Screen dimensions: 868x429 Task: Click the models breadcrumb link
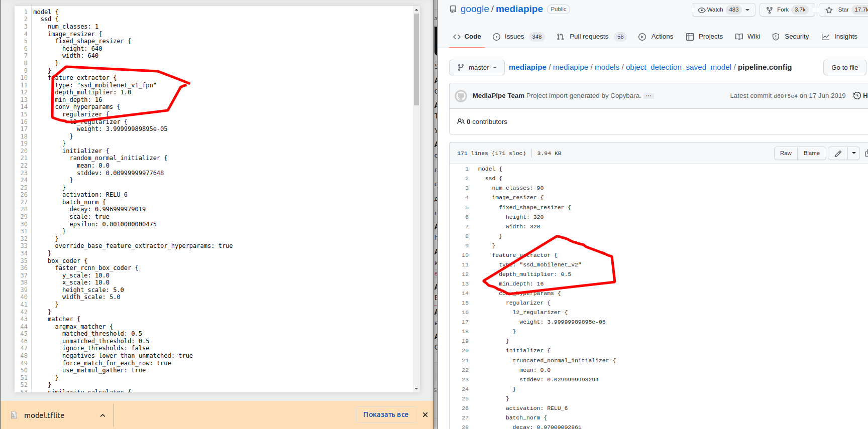pos(607,67)
